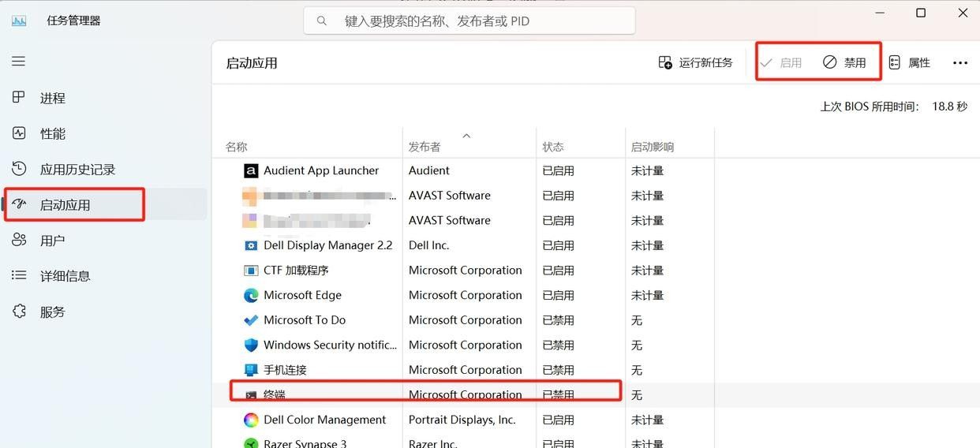980x448 pixels.
Task: Click the Microsoft To Do checkmark icon
Action: pos(251,320)
